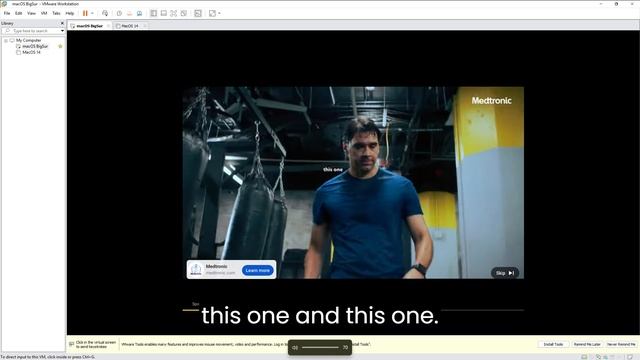Switch to the macOS BigSur tab
640x360 pixels.
[89, 26]
